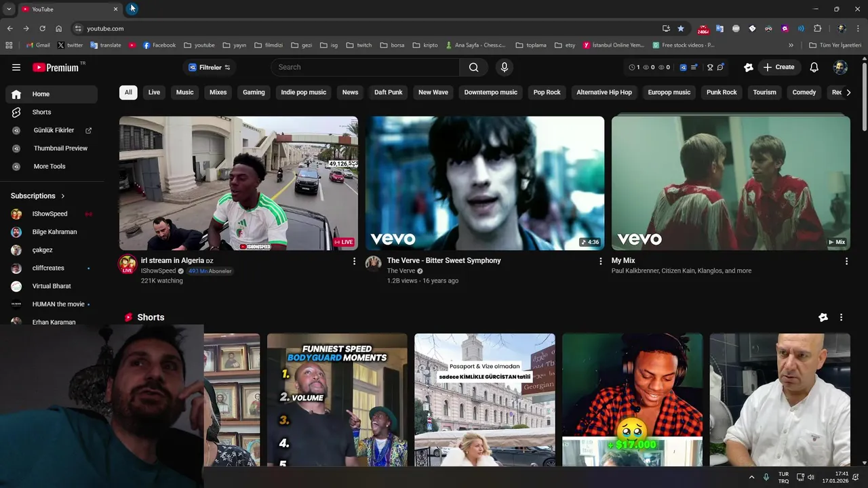
Task: Open options menu for My Mix
Action: click(x=846, y=261)
